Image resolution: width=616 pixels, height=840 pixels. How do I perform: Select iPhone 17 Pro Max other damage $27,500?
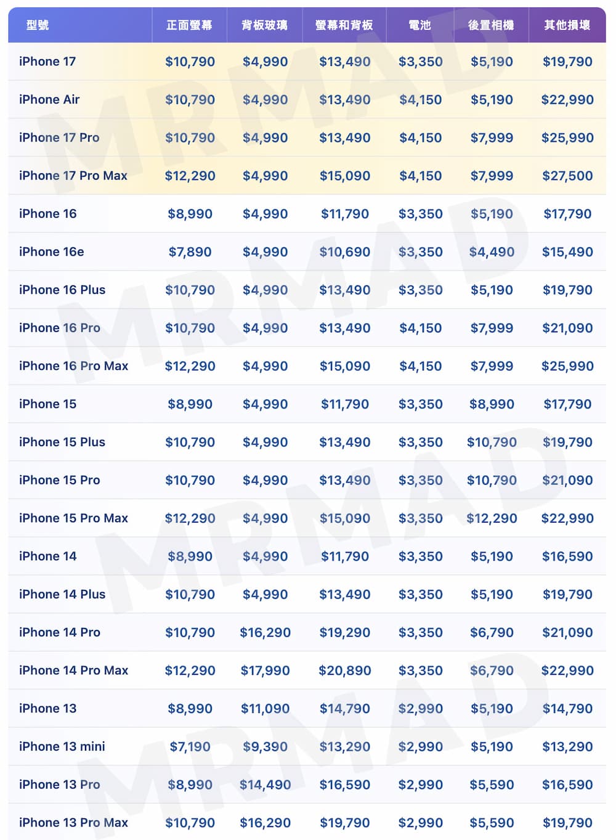(567, 176)
